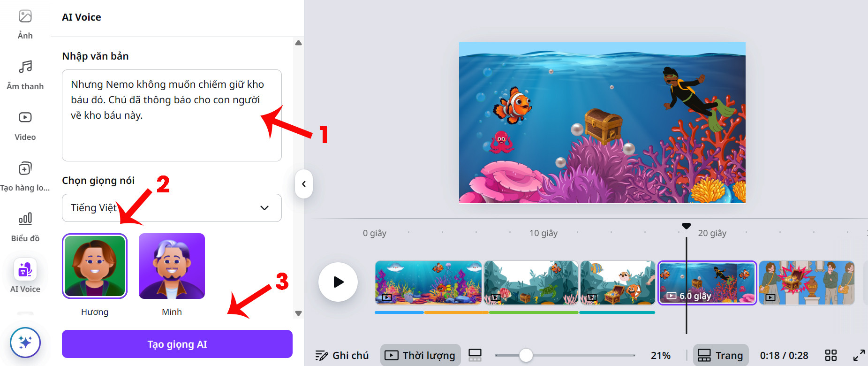Image resolution: width=868 pixels, height=366 pixels.
Task: Click the 0 giây timeline ruler label
Action: coord(375,233)
